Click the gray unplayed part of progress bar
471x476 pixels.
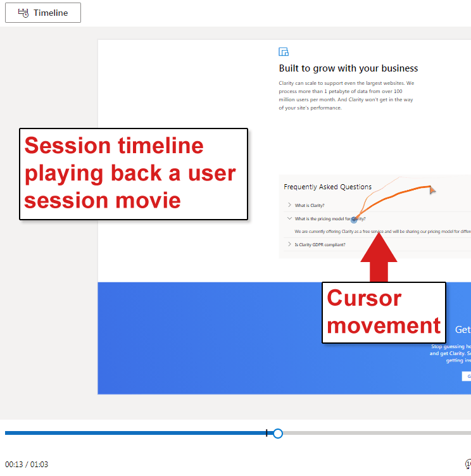tap(374, 434)
